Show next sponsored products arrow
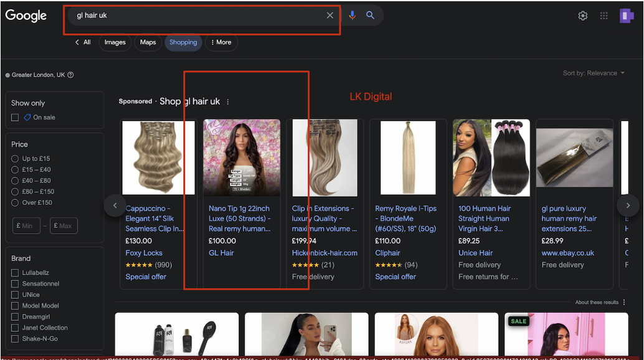Screen dimensions: 644x360 (628, 206)
